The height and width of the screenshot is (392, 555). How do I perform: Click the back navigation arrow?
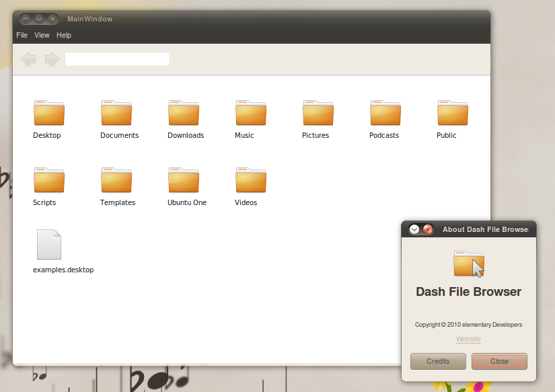click(28, 59)
